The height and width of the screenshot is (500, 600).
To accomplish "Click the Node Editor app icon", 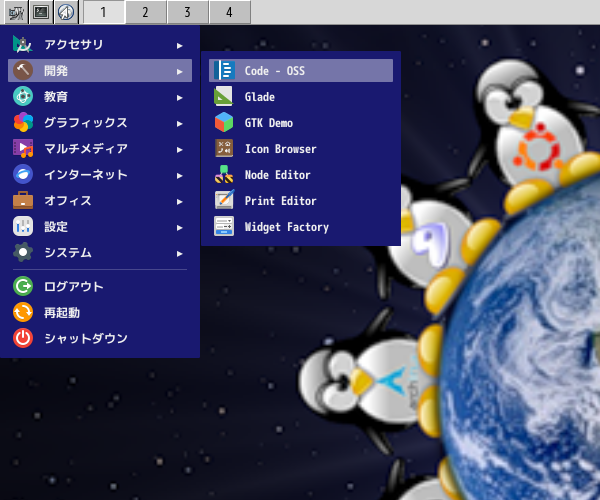I will (224, 174).
